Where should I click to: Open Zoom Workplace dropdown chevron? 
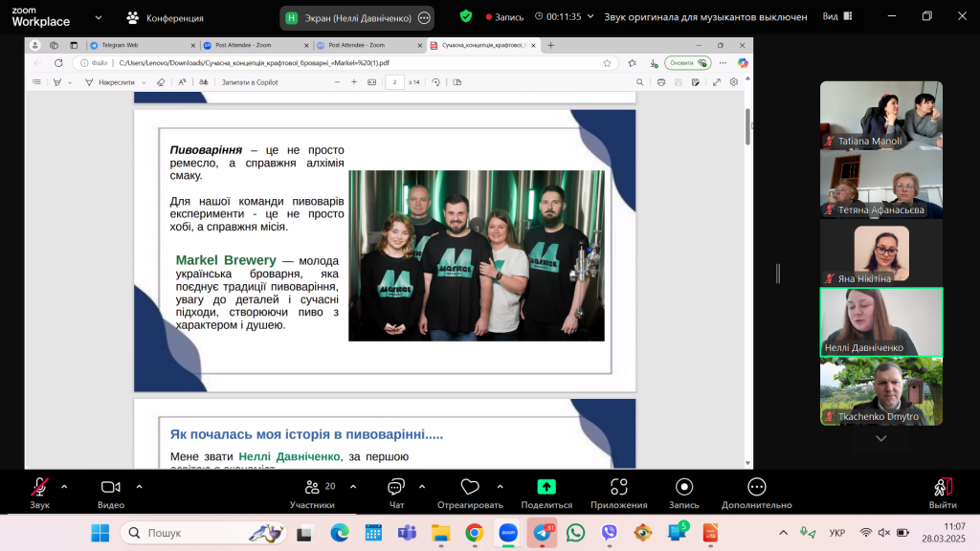tap(99, 17)
